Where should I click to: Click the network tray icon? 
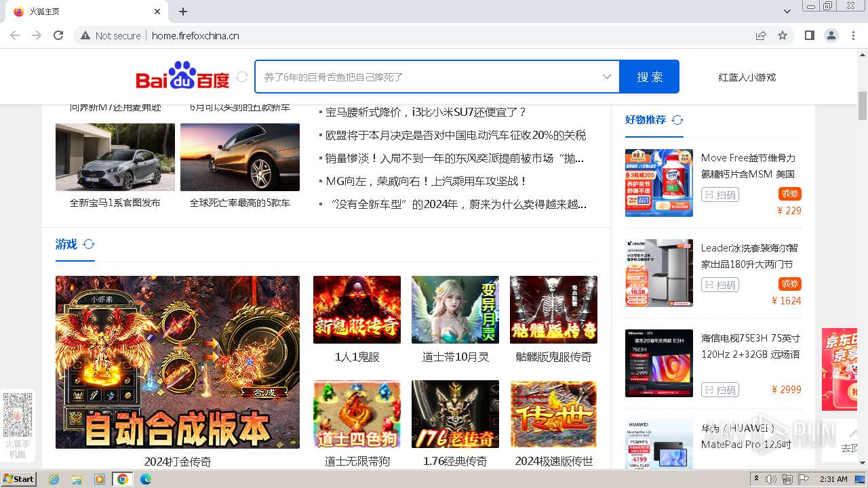787,479
